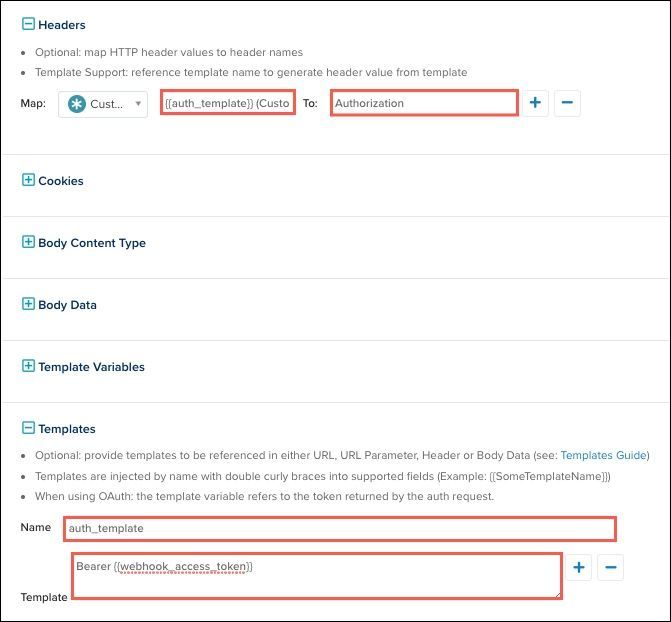
Task: Collapse the Templates section minus icon
Action: pos(28,429)
